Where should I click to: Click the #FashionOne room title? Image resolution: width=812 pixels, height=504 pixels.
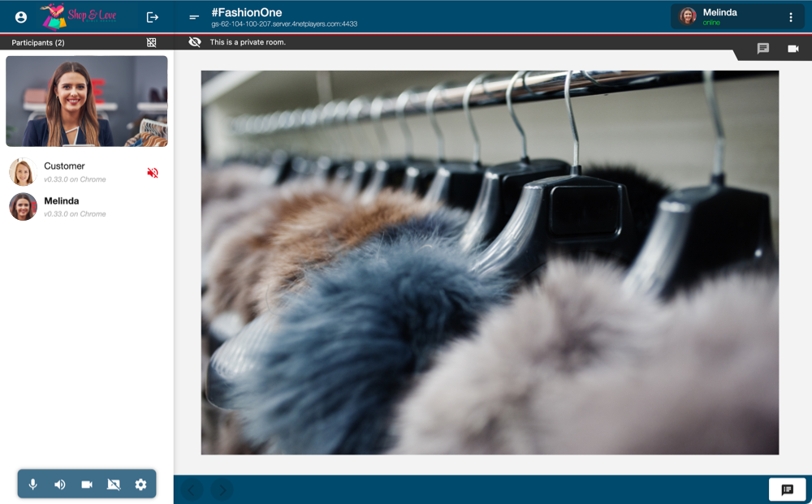[247, 12]
